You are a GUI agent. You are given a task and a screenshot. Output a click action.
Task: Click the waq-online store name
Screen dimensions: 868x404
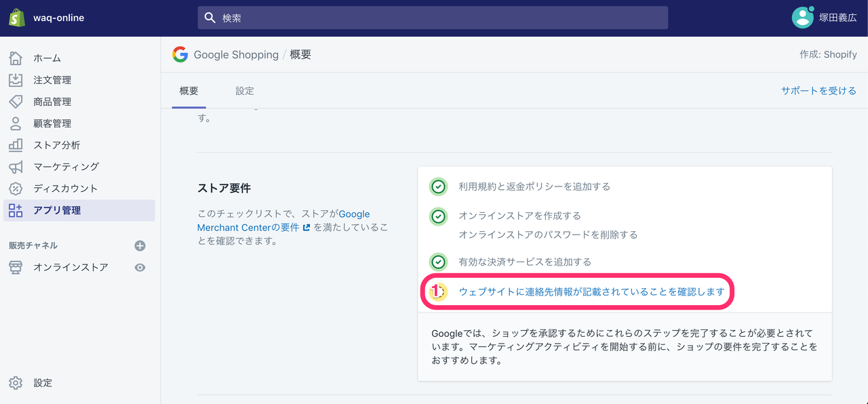click(59, 18)
